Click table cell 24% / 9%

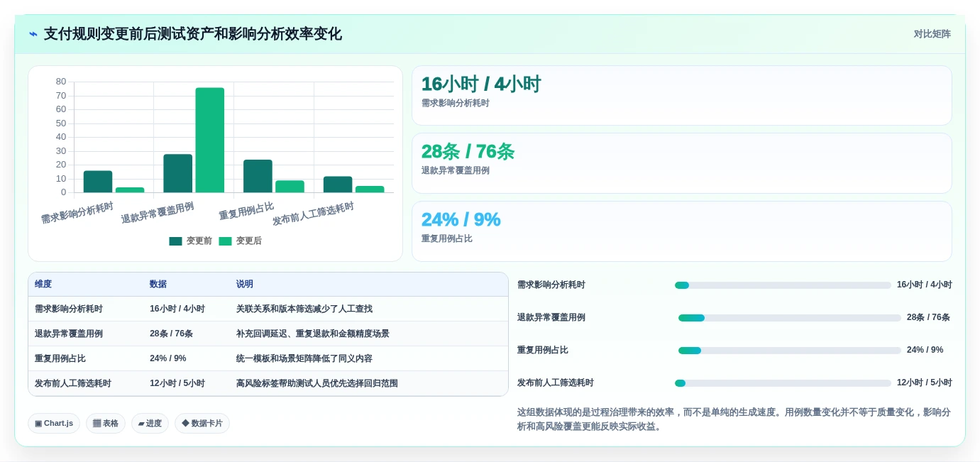coord(187,358)
